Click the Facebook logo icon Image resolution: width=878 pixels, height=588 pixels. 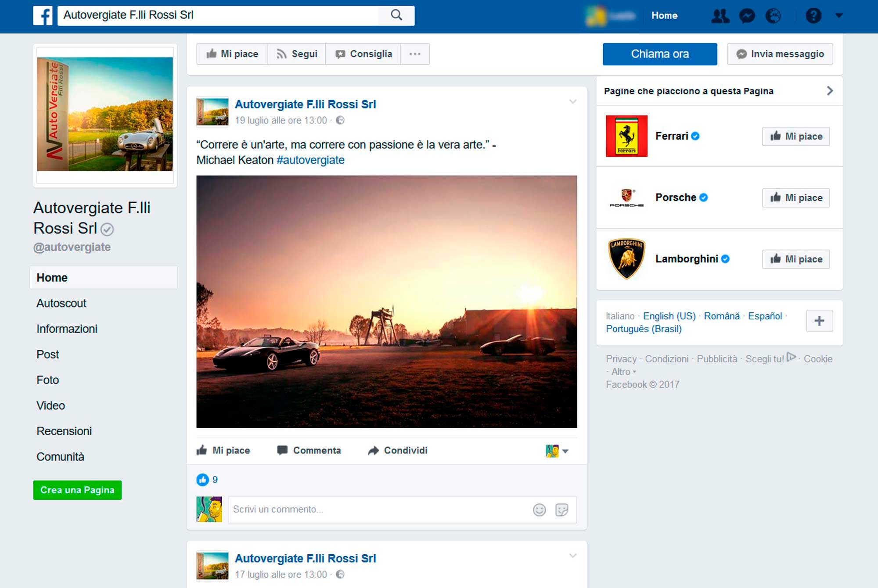(43, 15)
